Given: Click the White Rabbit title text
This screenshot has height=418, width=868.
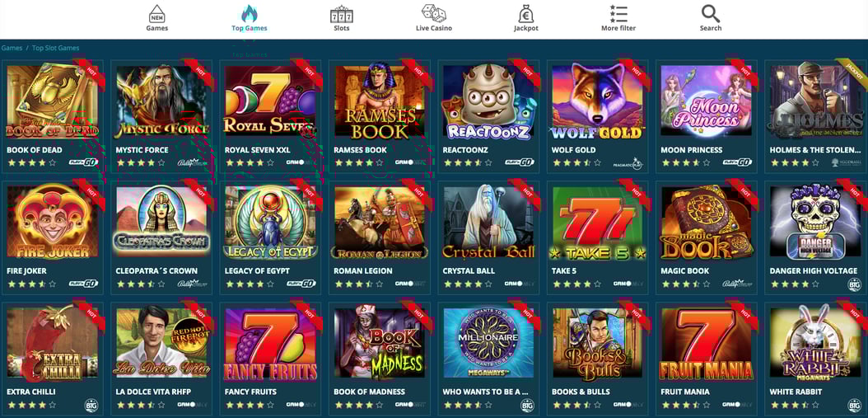Looking at the screenshot, I should tap(796, 392).
